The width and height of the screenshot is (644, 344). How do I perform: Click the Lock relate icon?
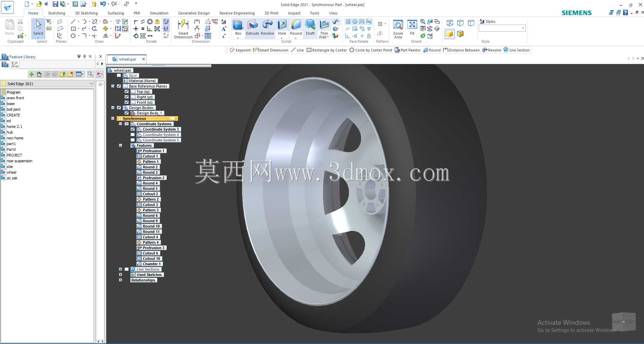(157, 22)
